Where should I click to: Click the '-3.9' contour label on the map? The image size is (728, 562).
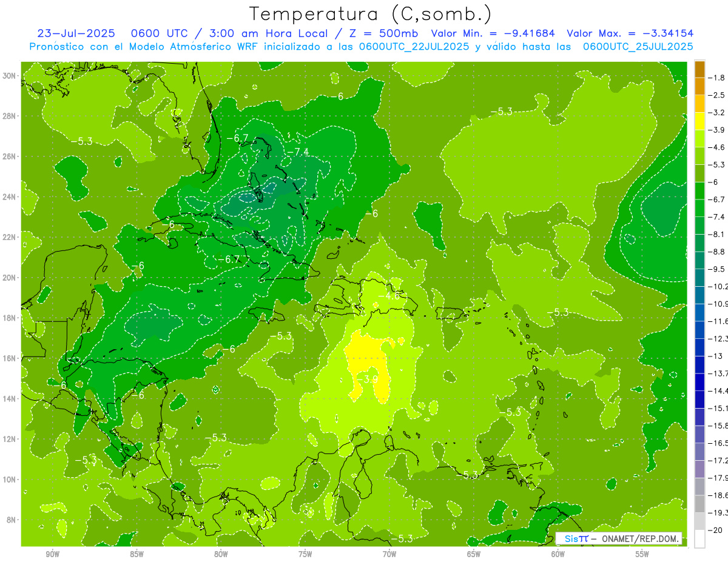(x=368, y=379)
